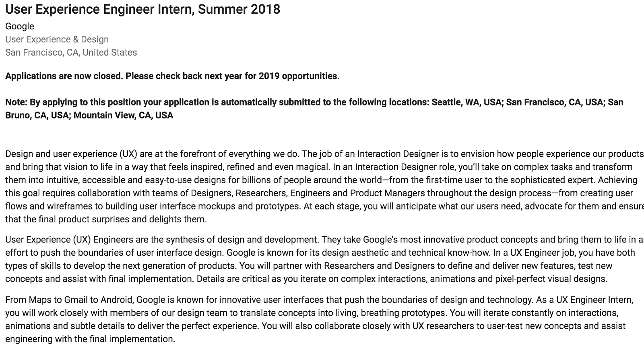Viewport: 644px width, 346px height.
Task: Click the paragraph starting 'From Maps to Gmail'
Action: [x=319, y=319]
